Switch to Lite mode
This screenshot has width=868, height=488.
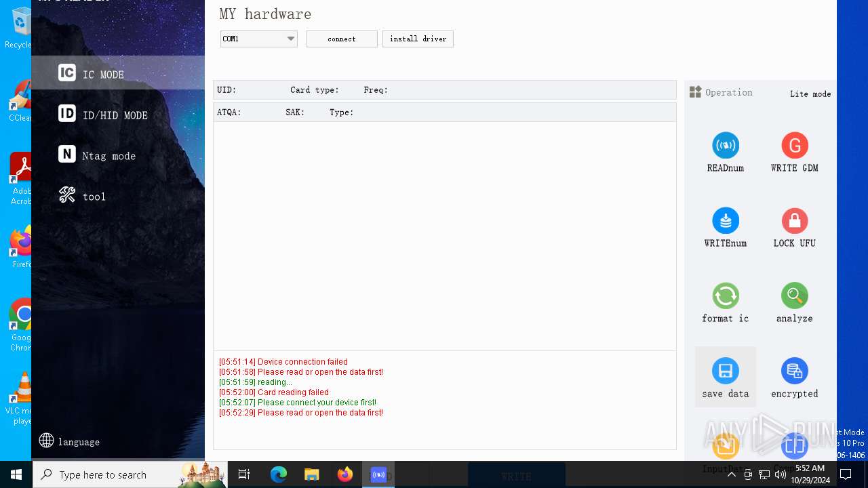810,94
